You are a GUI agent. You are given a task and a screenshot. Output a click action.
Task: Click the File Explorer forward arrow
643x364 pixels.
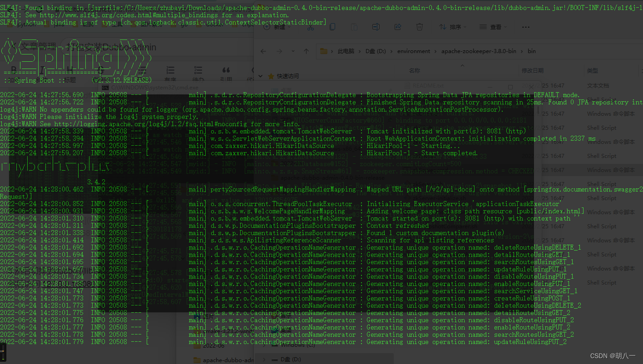pos(278,51)
